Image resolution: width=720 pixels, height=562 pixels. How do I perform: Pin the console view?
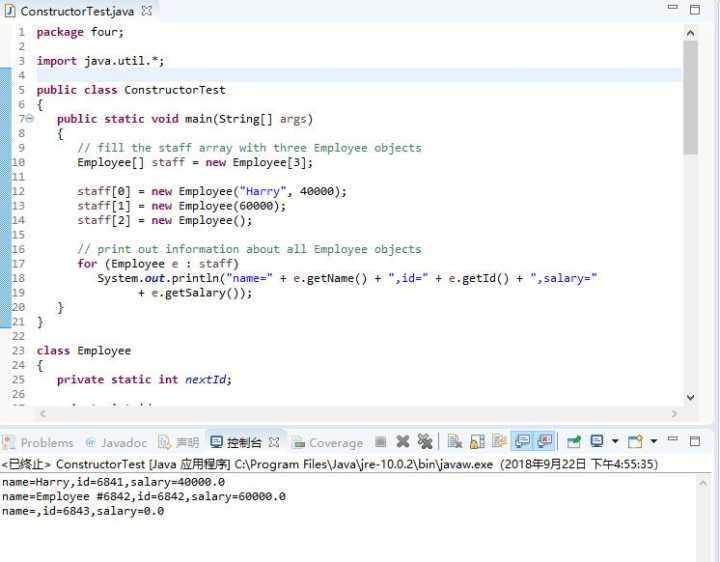574,442
